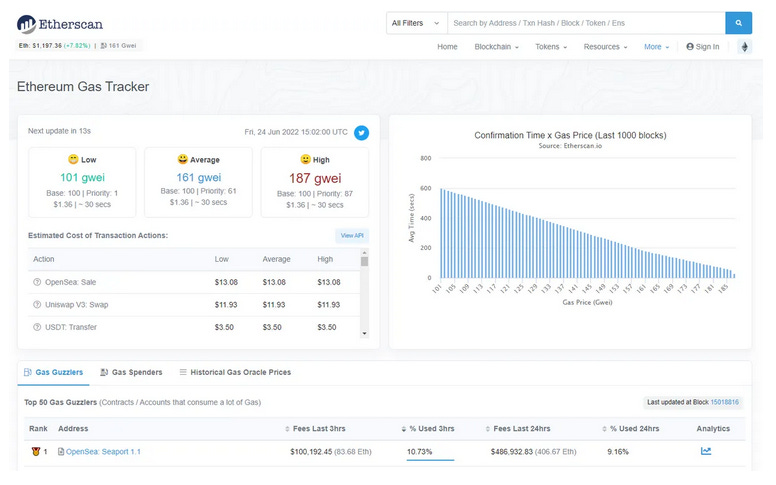Open the Ethereum diamond network icon

(x=744, y=47)
